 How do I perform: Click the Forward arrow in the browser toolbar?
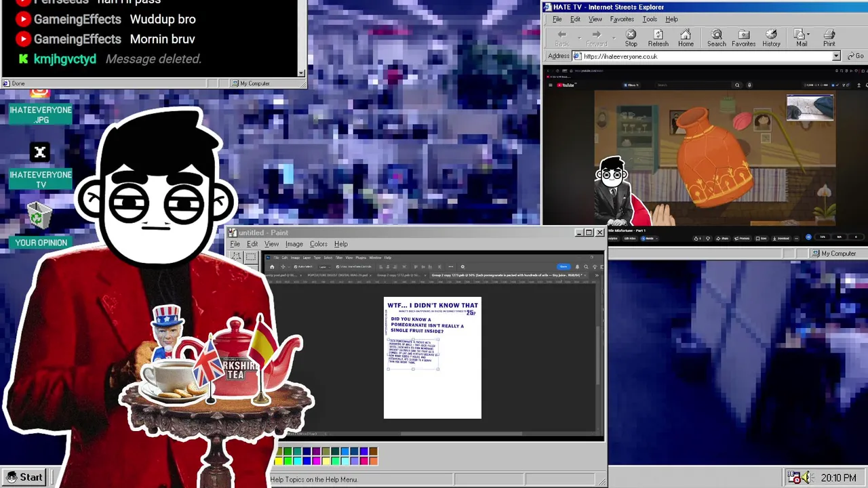pos(596,38)
